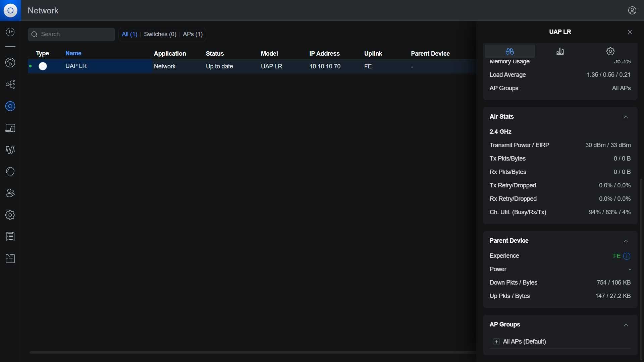Click the 2.4 GHz band heading
This screenshot has width=644, height=362.
pos(500,132)
